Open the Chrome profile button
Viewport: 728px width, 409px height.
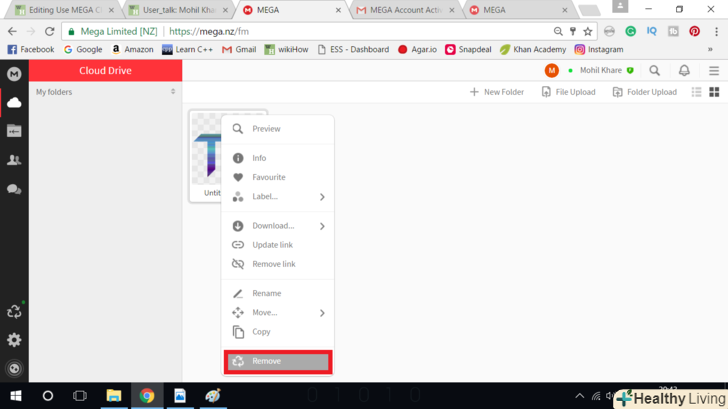coord(620,6)
